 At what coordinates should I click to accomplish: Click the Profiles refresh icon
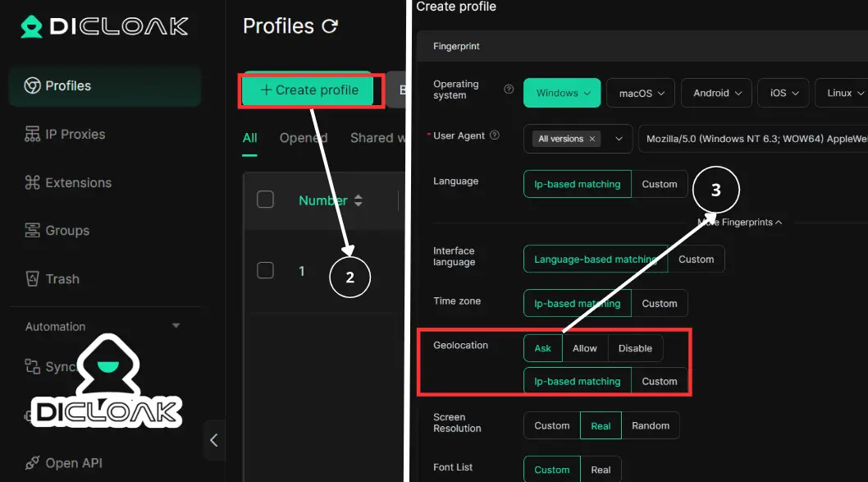coord(330,26)
